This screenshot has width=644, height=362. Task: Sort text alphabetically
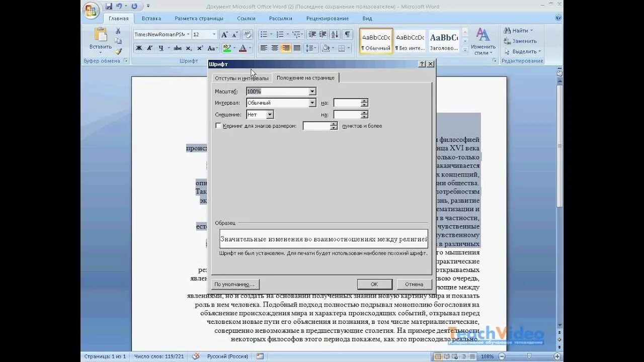pos(335,35)
